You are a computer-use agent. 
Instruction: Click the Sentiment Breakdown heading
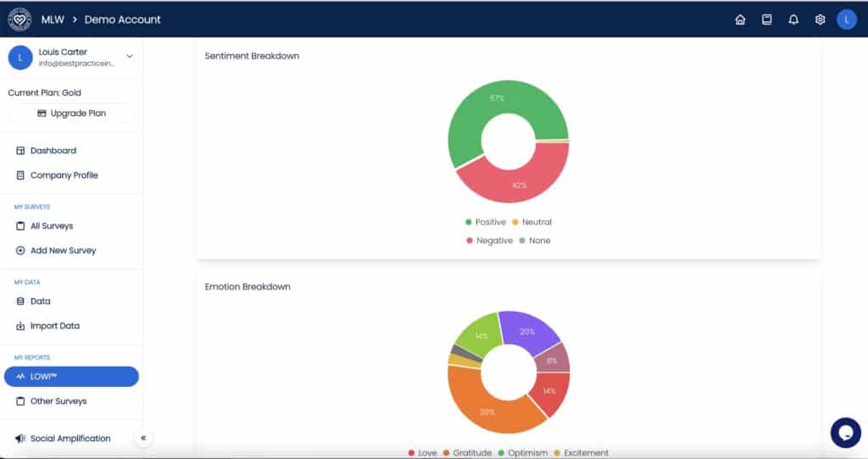pyautogui.click(x=252, y=56)
